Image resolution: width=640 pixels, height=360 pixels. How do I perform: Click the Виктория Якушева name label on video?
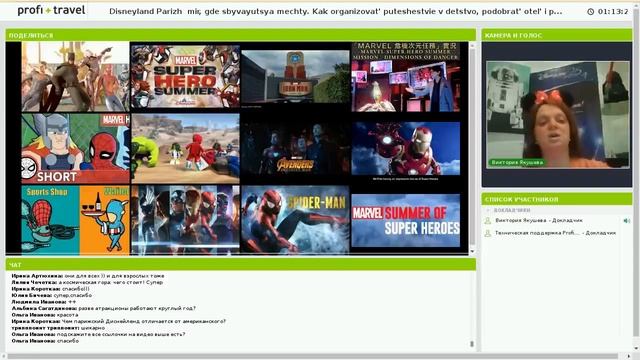tap(517, 162)
